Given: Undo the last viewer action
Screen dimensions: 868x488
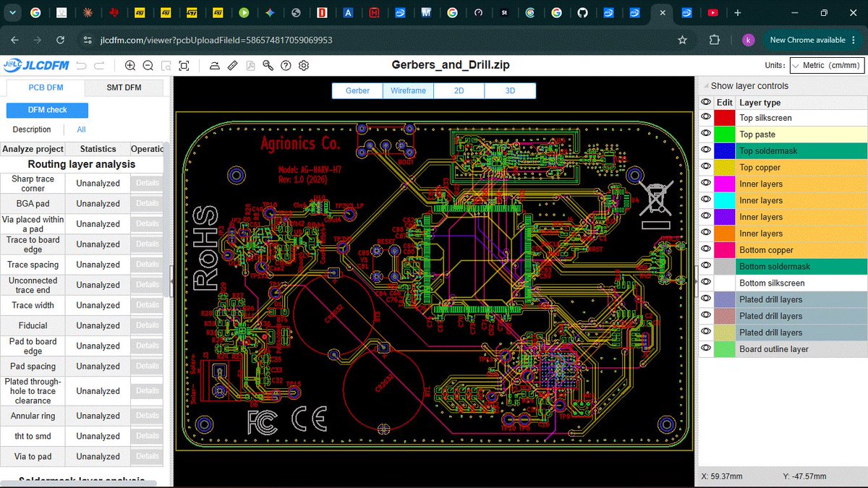Looking at the screenshot, I should tap(81, 66).
